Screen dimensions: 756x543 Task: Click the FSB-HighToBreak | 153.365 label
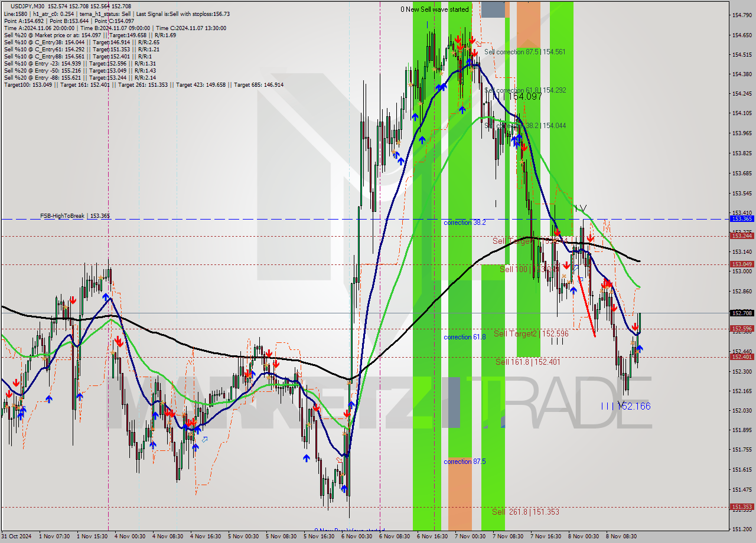click(x=75, y=216)
